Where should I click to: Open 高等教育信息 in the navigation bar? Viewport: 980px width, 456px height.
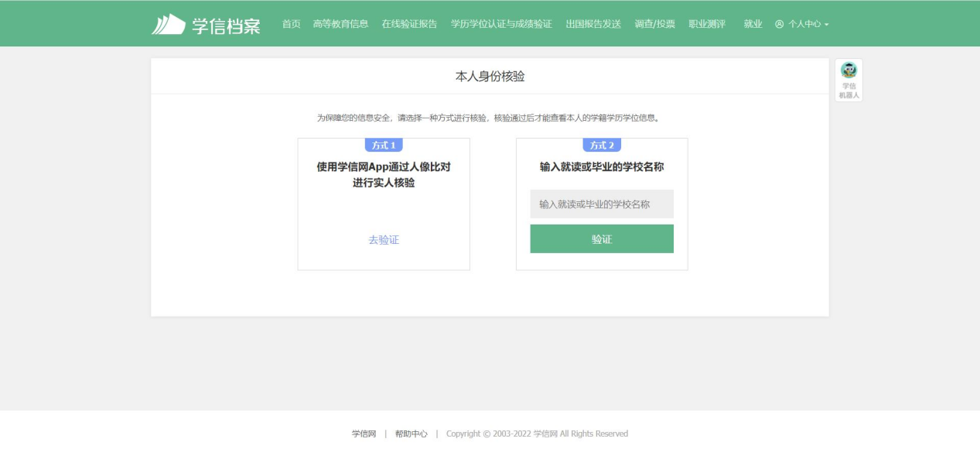coord(340,24)
